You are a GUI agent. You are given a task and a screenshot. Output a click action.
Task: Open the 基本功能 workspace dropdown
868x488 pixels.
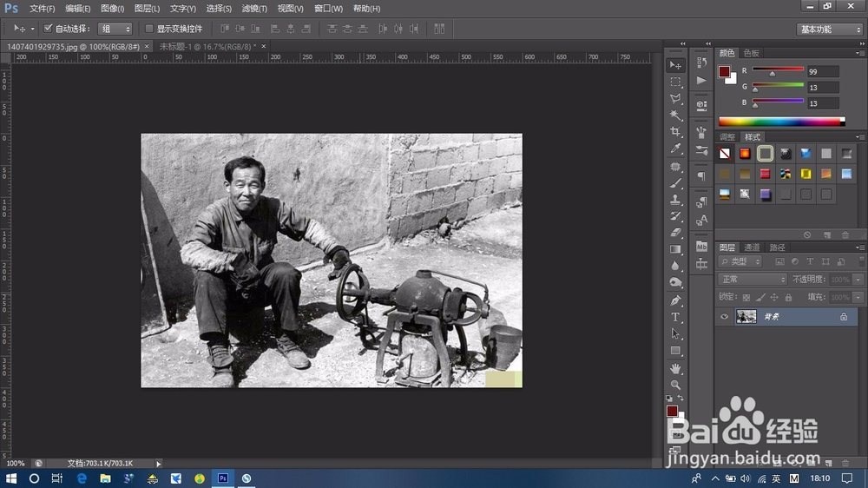click(x=830, y=30)
